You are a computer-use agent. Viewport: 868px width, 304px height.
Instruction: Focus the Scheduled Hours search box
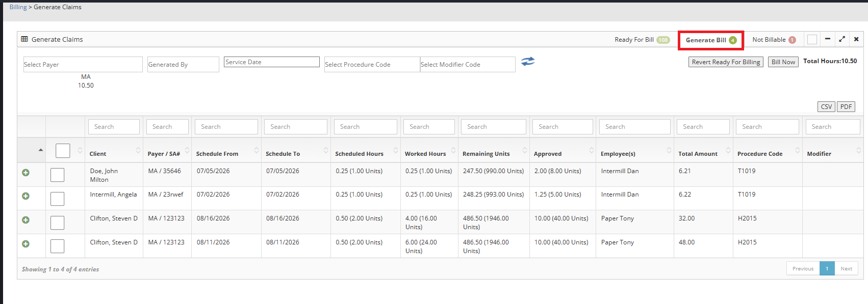pos(366,127)
